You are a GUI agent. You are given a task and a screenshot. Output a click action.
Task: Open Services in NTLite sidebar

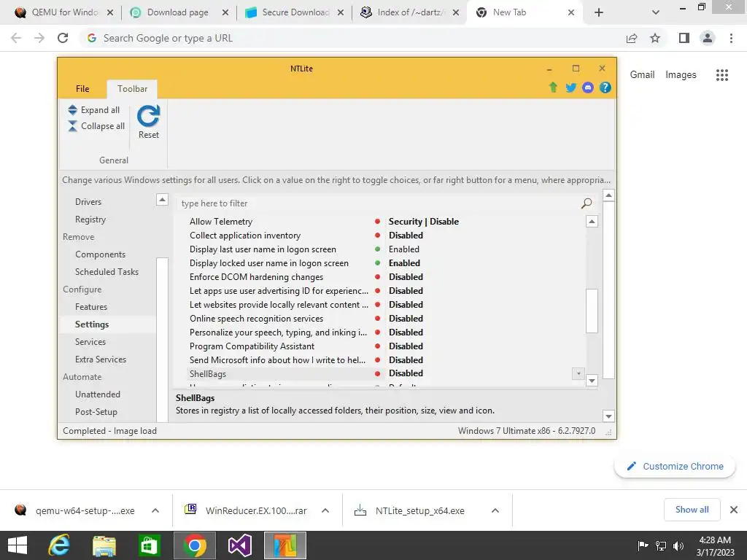[90, 342]
